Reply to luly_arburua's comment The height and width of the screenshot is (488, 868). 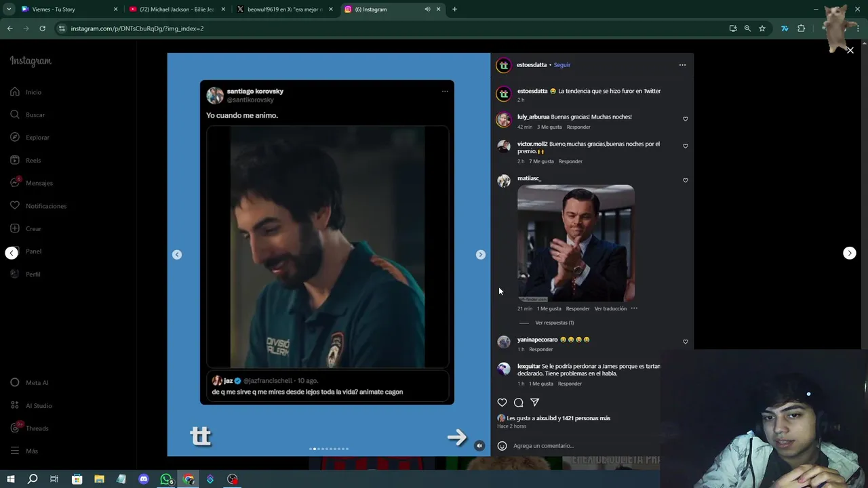(578, 127)
